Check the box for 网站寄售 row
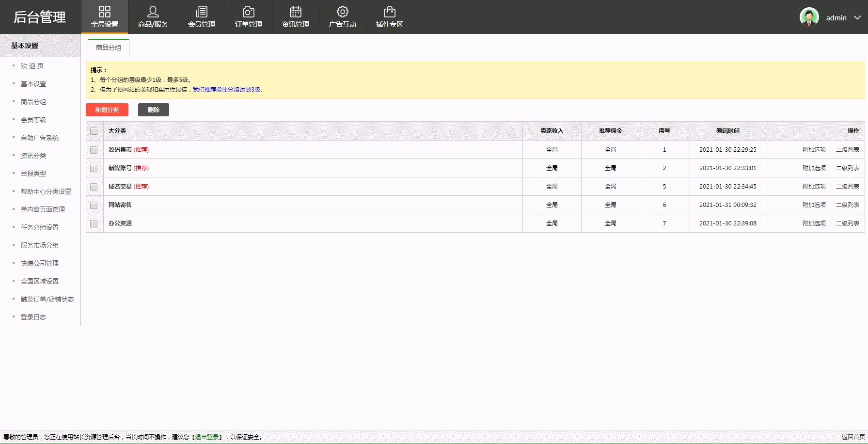 coord(94,205)
